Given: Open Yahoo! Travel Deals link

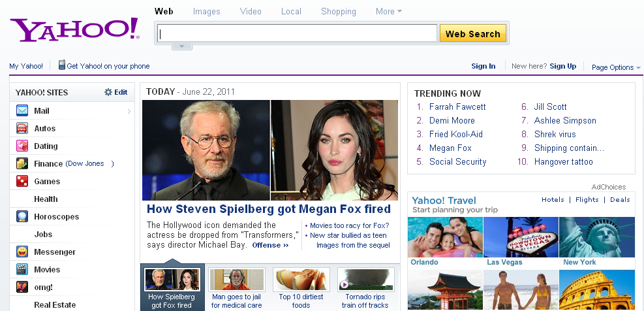Looking at the screenshot, I should click(620, 199).
